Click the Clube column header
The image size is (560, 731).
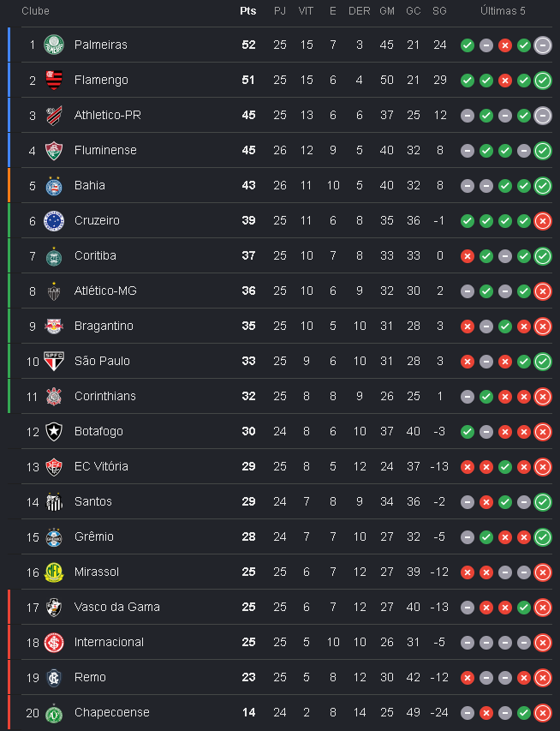[35, 11]
